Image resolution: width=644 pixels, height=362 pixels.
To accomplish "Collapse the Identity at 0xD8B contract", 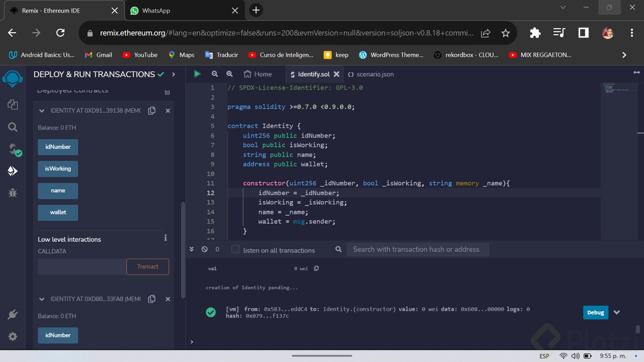I will click(x=41, y=299).
